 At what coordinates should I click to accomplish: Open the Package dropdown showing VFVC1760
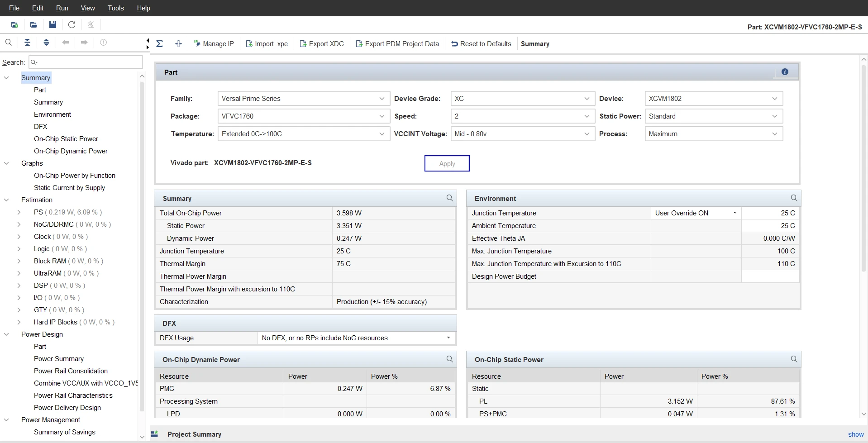[304, 116]
